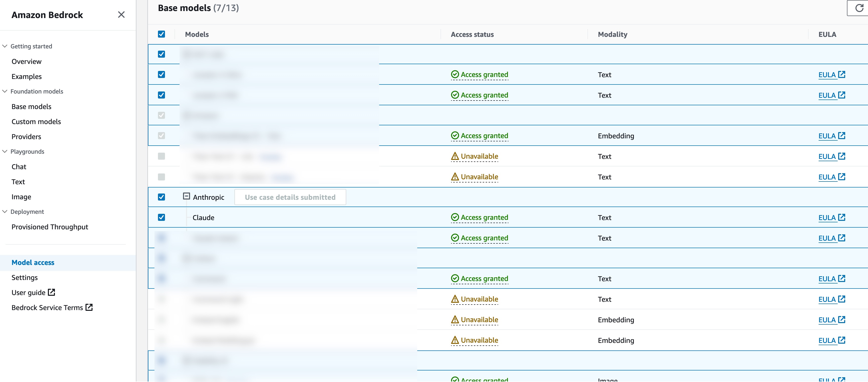The width and height of the screenshot is (868, 382).
Task: Collapse Anthropic group minus icon
Action: [186, 196]
